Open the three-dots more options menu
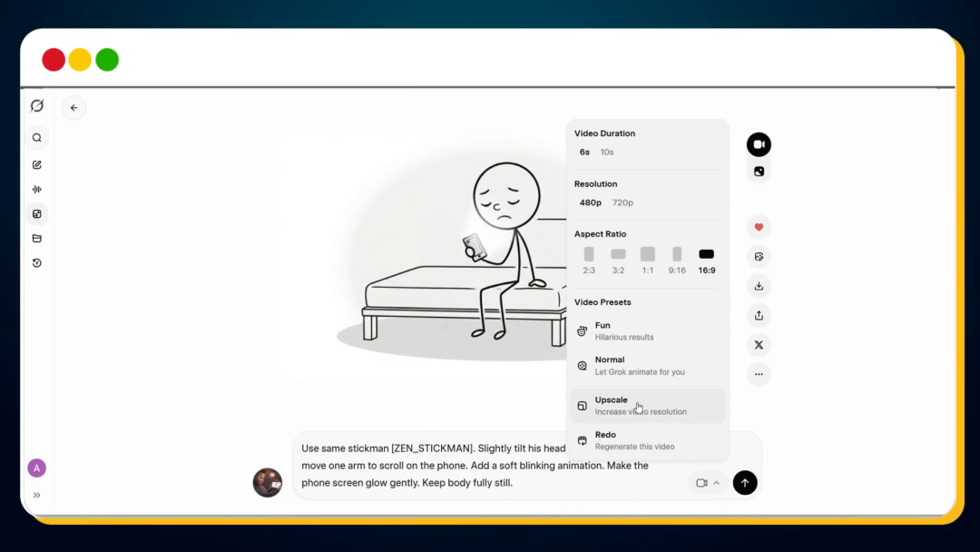 [759, 374]
